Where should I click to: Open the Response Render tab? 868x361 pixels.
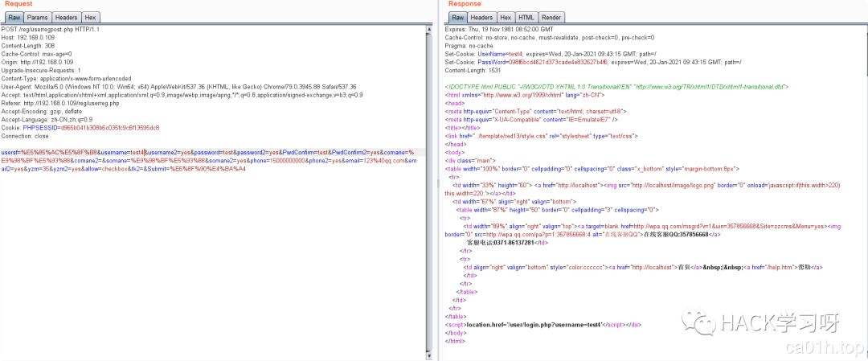(x=551, y=17)
